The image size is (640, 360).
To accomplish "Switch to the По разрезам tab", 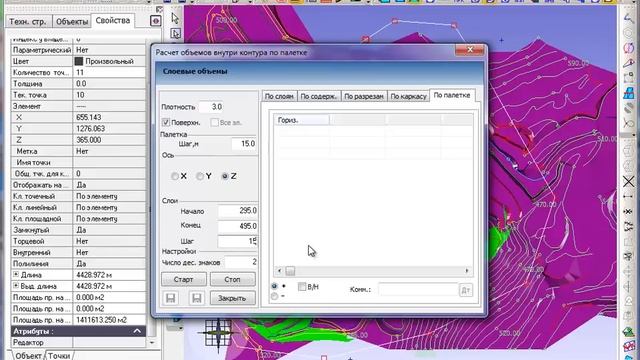I will click(x=364, y=96).
